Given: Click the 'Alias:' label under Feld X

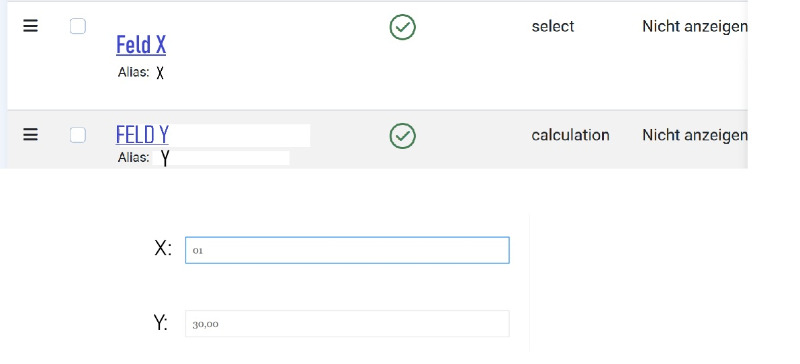Looking at the screenshot, I should tap(133, 72).
